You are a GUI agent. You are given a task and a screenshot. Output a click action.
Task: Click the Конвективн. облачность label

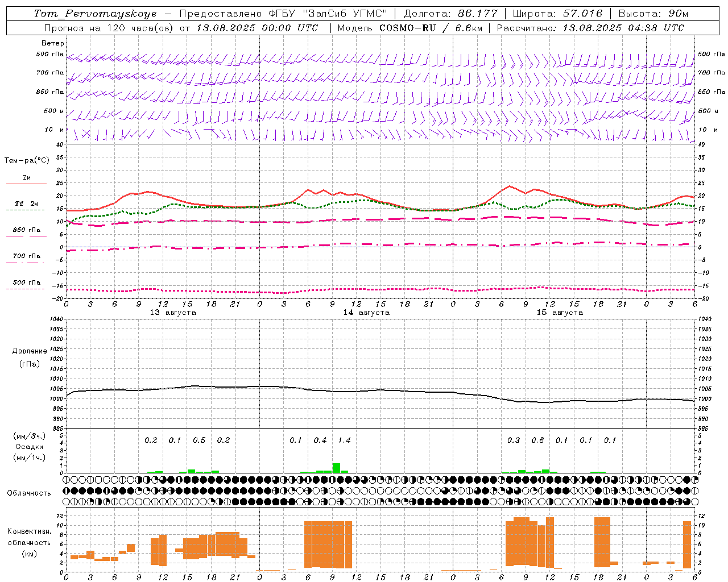click(29, 537)
